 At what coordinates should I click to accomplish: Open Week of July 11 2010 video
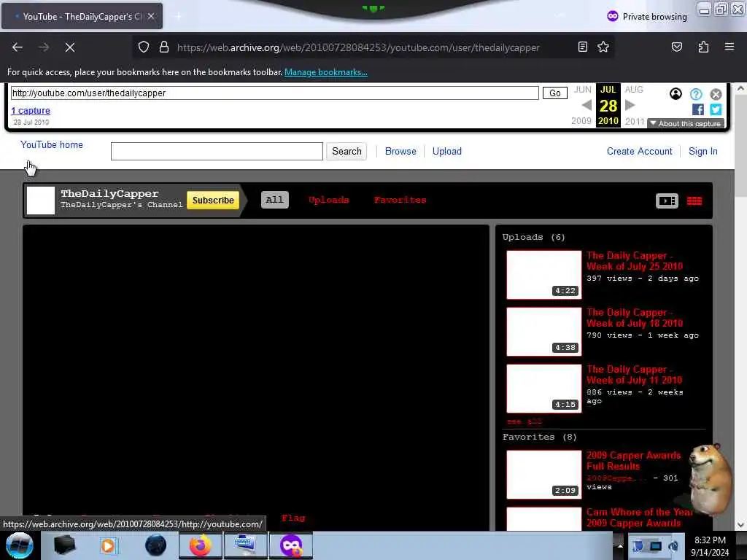point(634,375)
